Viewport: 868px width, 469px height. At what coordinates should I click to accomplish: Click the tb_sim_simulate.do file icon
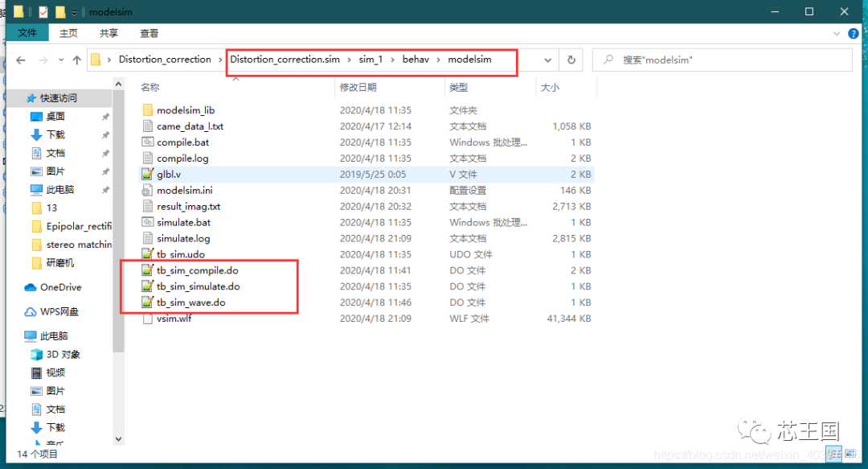coord(148,286)
